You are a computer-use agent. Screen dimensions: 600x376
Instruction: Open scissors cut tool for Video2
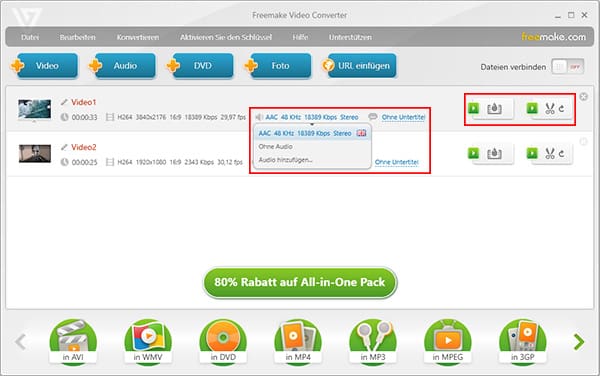(x=550, y=154)
